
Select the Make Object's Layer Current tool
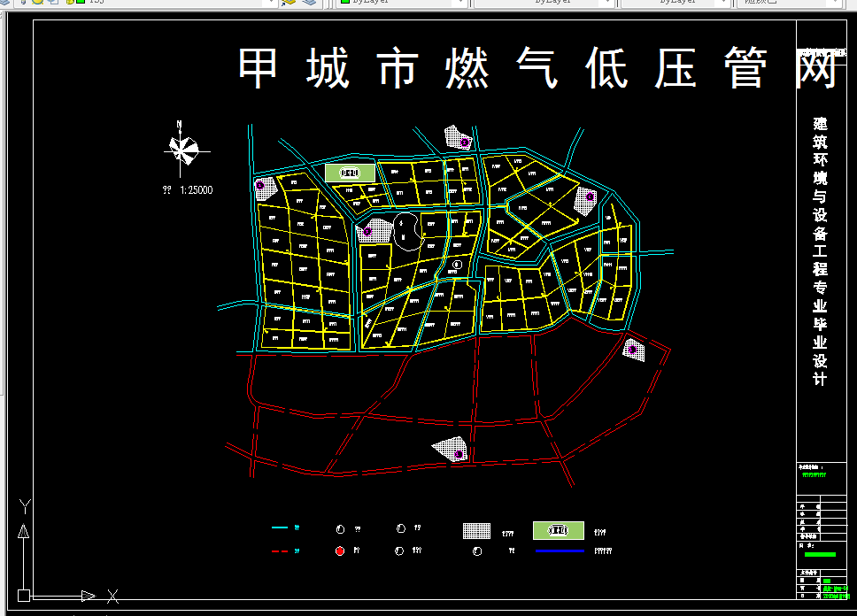tap(288, 4)
